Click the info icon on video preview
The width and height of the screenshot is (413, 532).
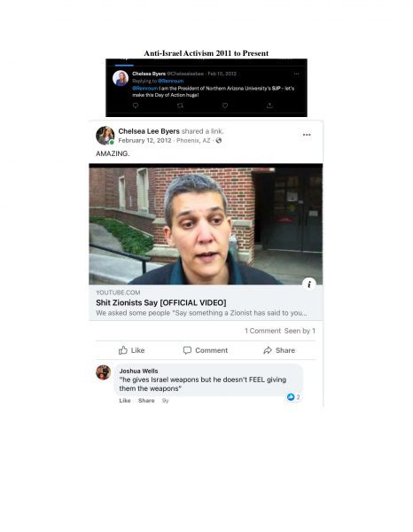[x=309, y=285]
